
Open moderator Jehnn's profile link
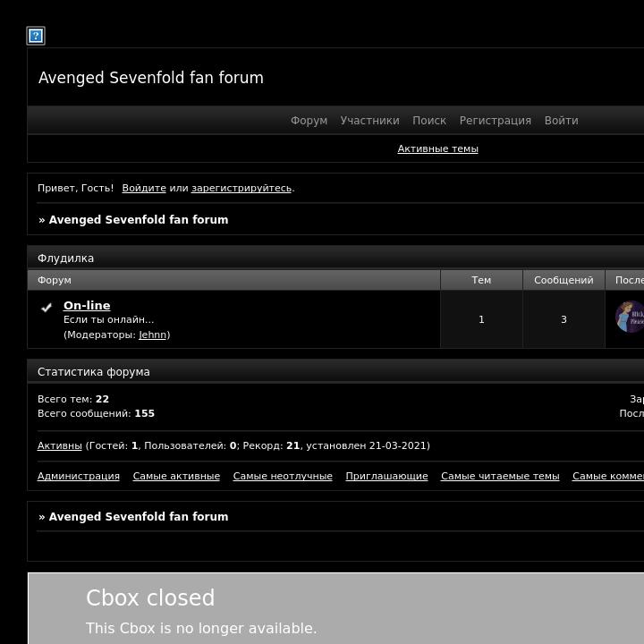click(152, 335)
